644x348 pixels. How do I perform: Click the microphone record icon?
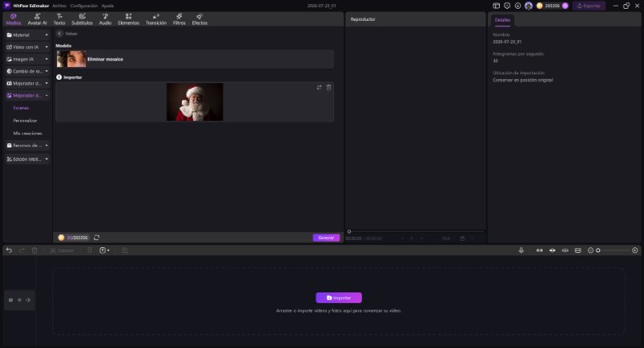pyautogui.click(x=521, y=251)
